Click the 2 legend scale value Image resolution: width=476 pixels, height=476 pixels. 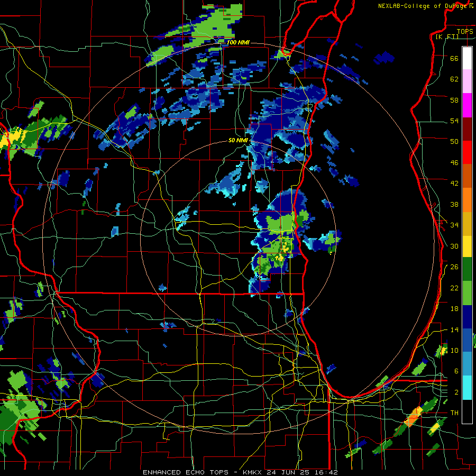click(456, 392)
